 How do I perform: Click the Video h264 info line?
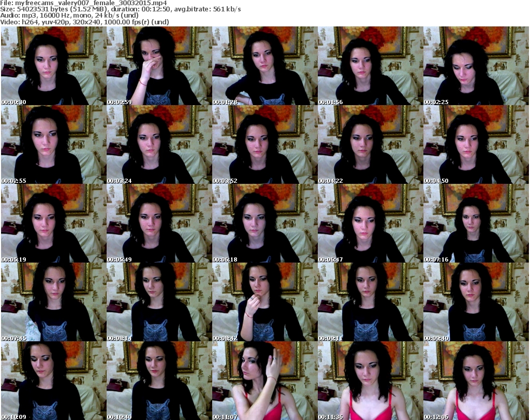click(x=84, y=22)
